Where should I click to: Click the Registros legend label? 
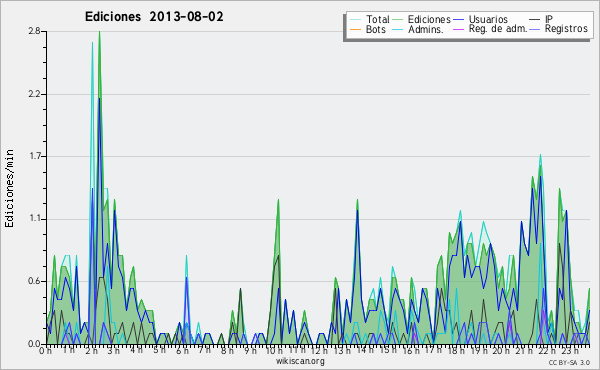tap(566, 29)
